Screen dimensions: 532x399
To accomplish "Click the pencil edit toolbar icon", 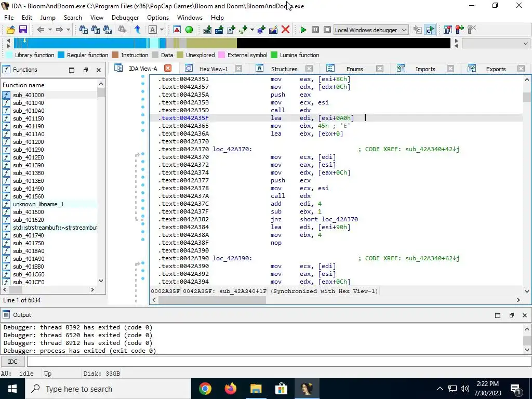I will pos(273,30).
